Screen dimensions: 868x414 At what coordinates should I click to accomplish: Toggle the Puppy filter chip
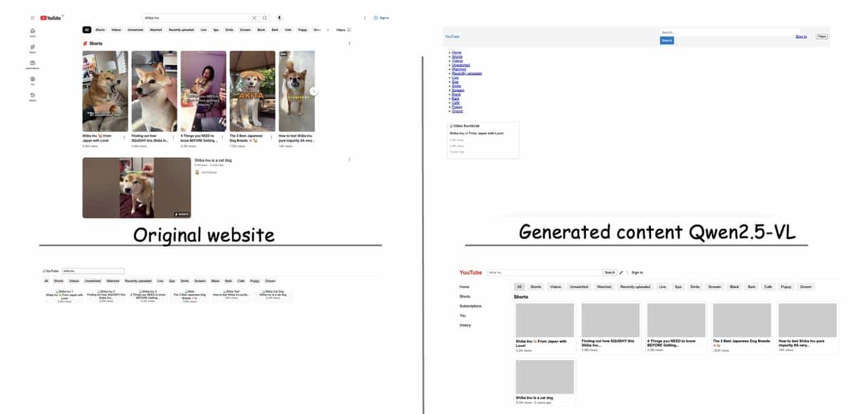click(303, 30)
